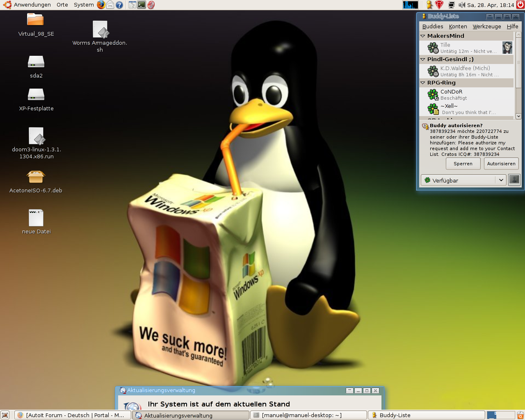This screenshot has width=525, height=420.
Task: Click the red power shutdown icon
Action: tap(520, 5)
